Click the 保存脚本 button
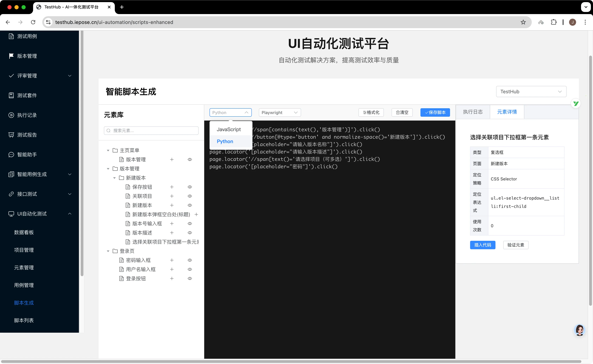Image resolution: width=593 pixels, height=364 pixels. coord(435,112)
